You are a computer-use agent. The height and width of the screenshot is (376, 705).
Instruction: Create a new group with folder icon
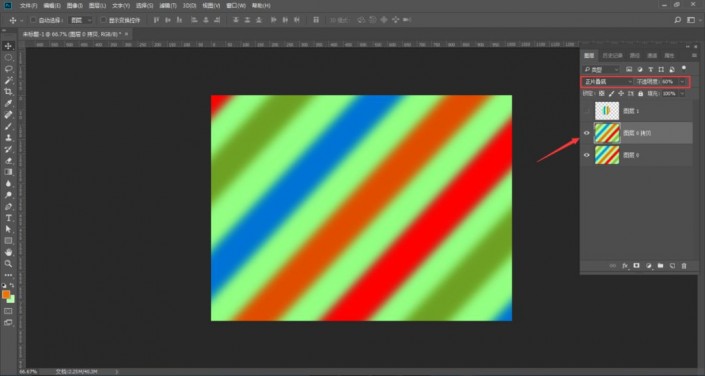point(660,266)
